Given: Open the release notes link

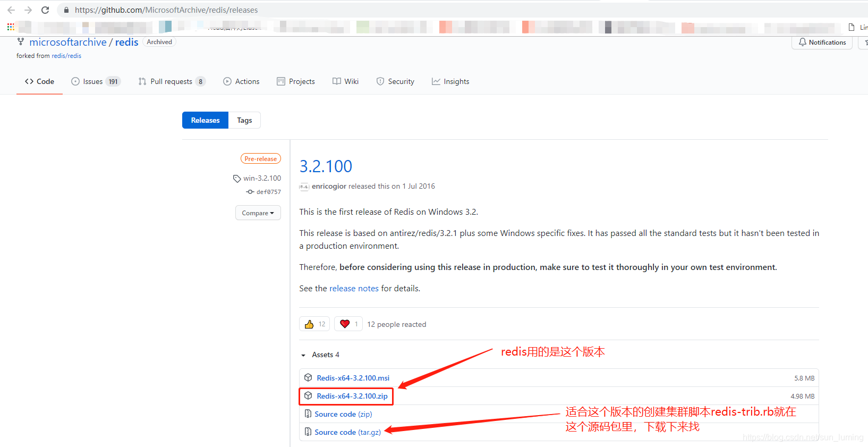Looking at the screenshot, I should point(354,288).
